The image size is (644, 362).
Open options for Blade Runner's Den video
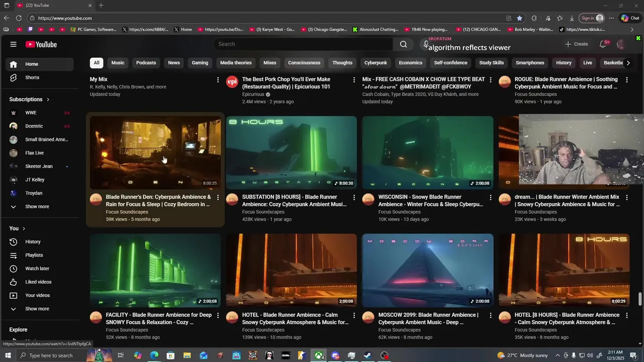pyautogui.click(x=218, y=198)
